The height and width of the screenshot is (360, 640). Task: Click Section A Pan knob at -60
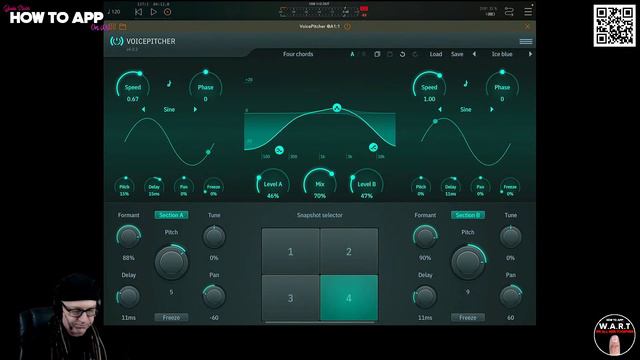214,297
